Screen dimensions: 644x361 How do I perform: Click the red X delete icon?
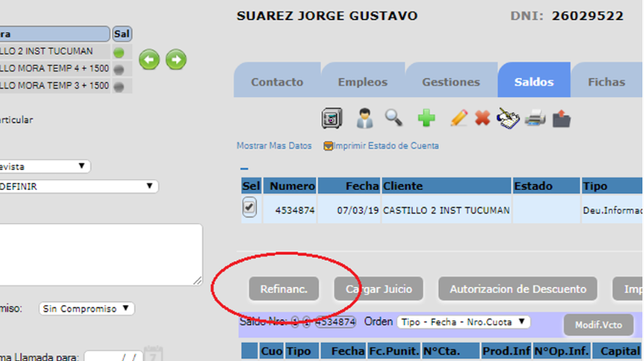[482, 119]
